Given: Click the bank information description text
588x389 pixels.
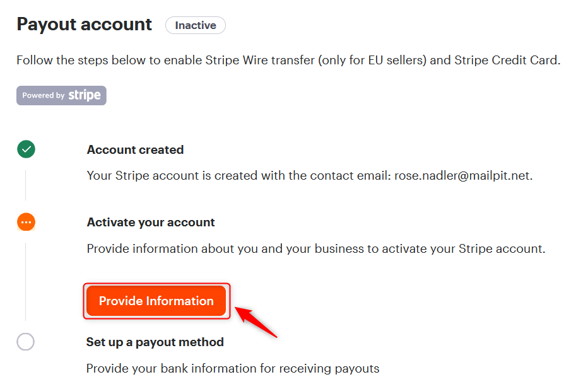Looking at the screenshot, I should 233,368.
